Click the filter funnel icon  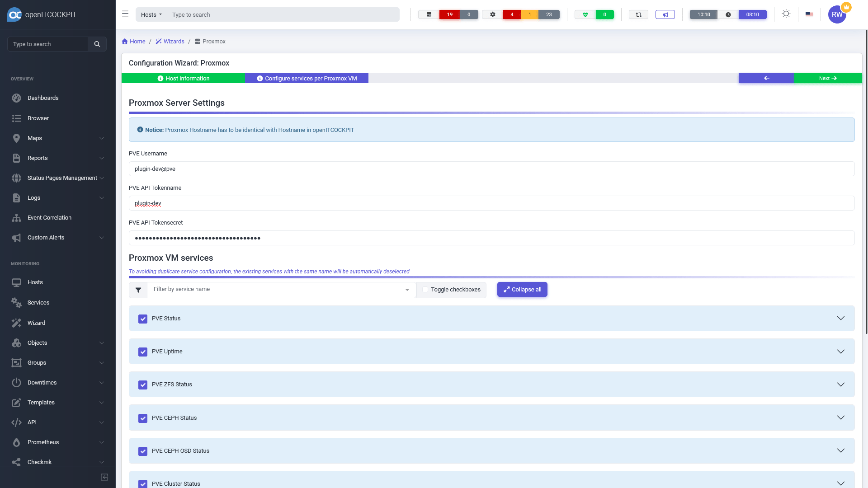click(x=138, y=290)
